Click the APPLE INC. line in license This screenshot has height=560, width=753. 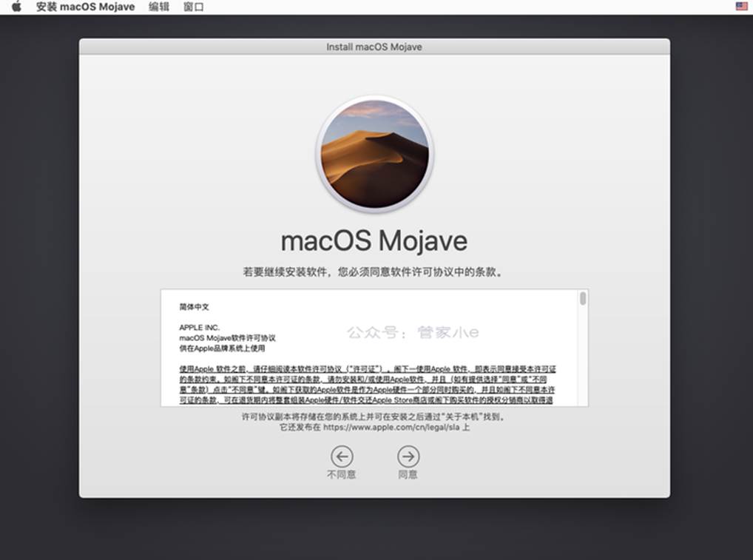199,327
